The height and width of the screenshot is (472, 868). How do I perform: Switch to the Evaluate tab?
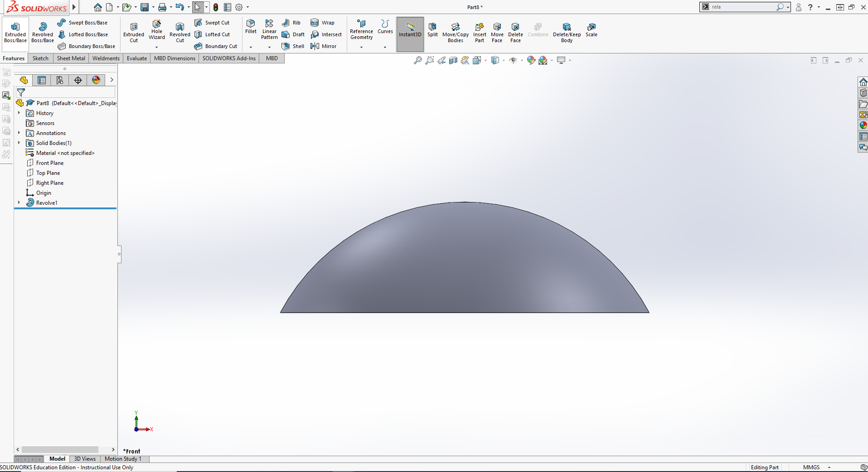tap(136, 58)
